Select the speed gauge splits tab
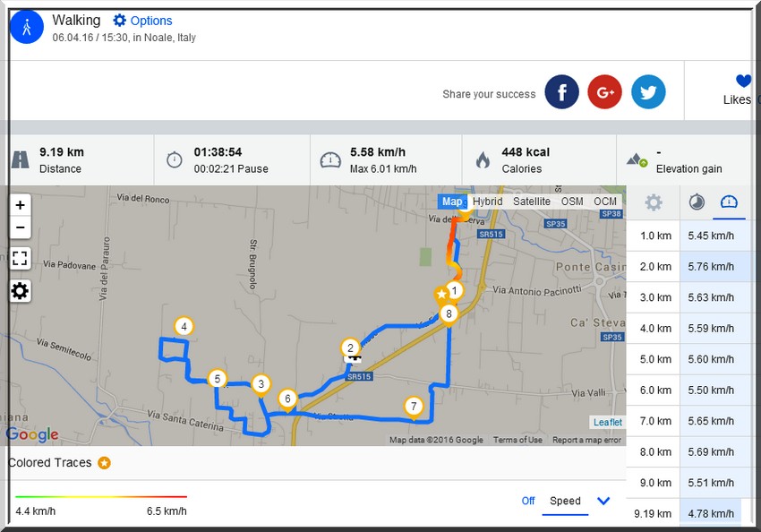The height and width of the screenshot is (532, 761). point(729,202)
